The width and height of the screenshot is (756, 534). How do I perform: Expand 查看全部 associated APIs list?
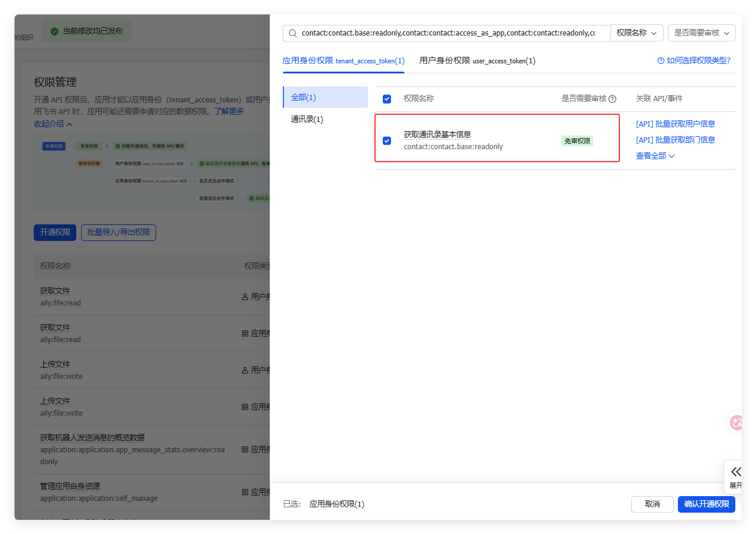click(655, 156)
